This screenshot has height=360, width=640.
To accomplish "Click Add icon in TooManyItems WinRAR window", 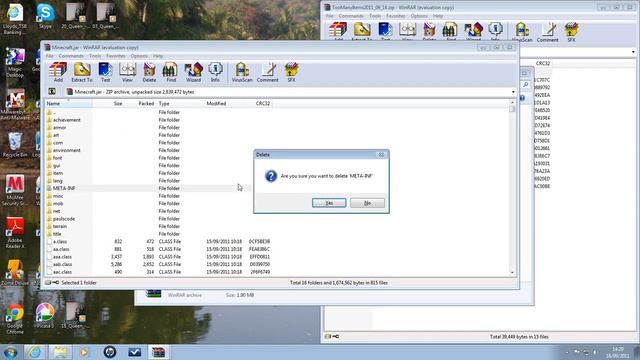I will [x=338, y=32].
